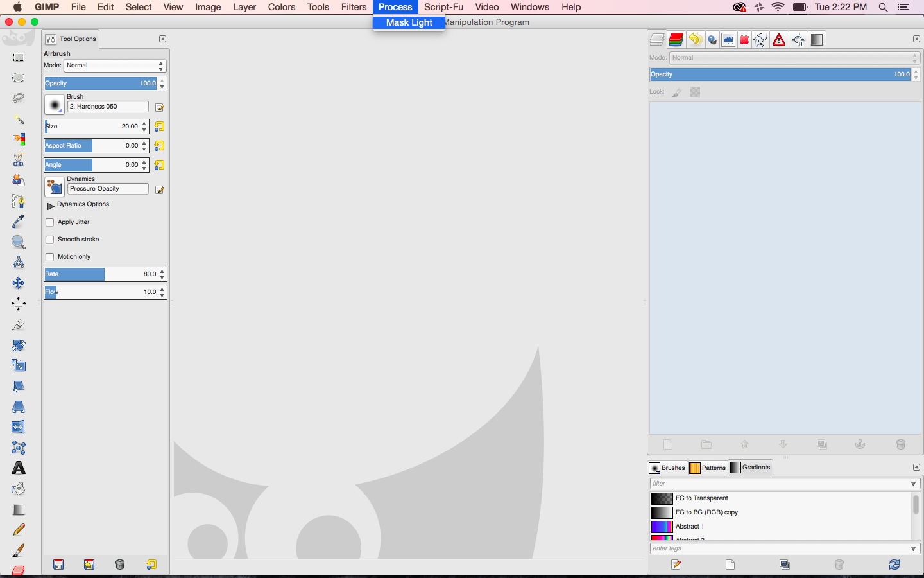
Task: Select the Perspective tool
Action: [19, 407]
